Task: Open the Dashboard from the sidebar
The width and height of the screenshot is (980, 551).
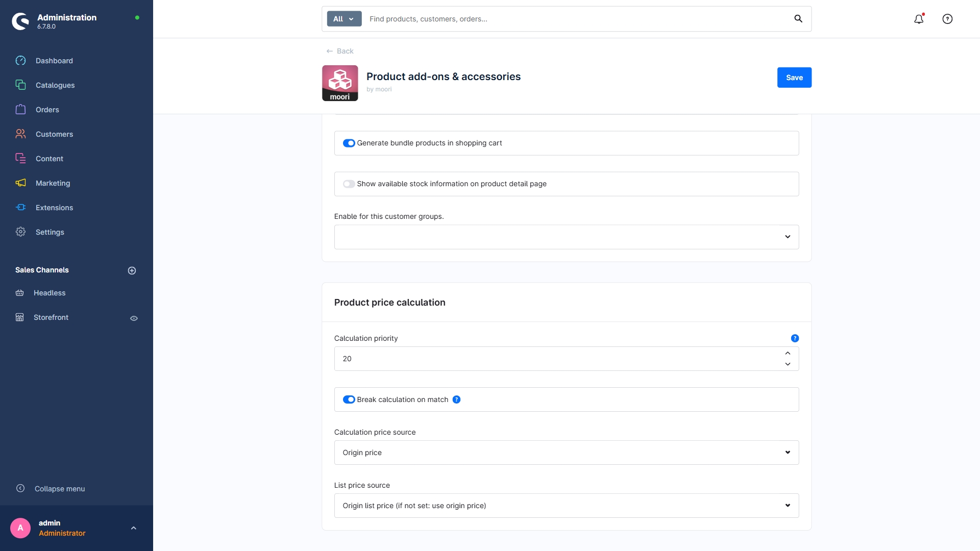Action: tap(54, 60)
